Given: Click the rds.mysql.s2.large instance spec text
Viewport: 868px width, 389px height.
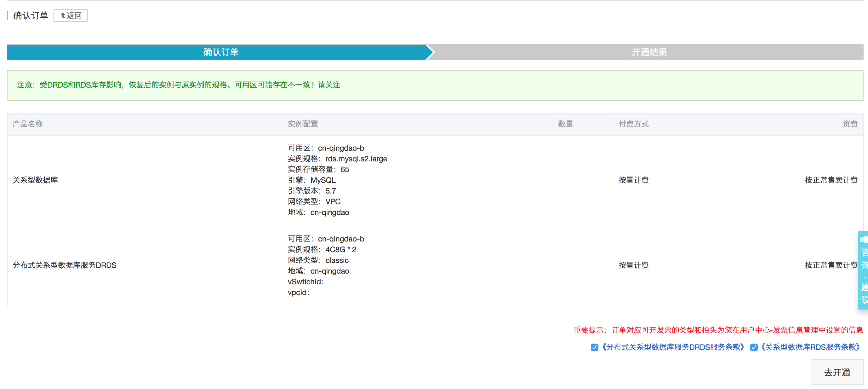Looking at the screenshot, I should pos(356,159).
